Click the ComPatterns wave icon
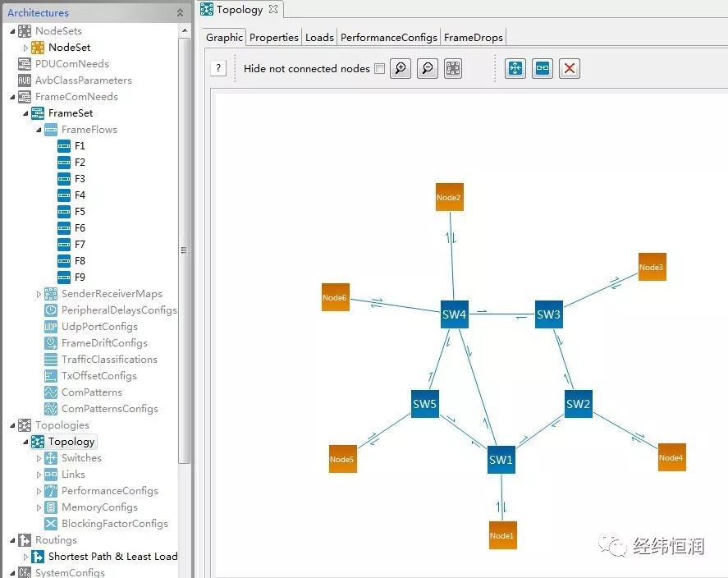Viewport: 728px width, 578px height. coord(51,392)
